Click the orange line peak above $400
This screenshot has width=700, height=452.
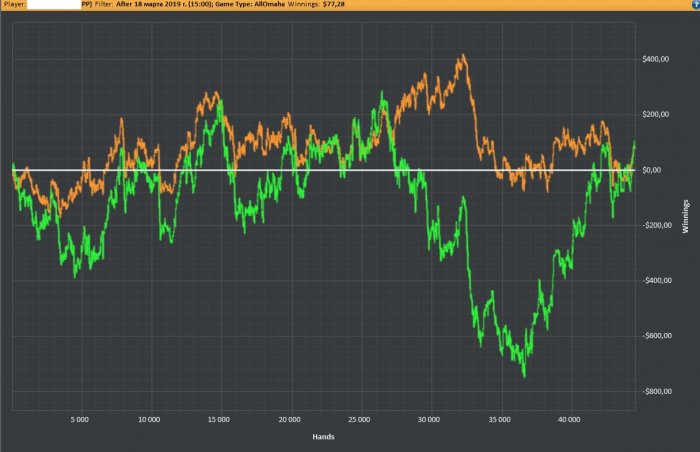[x=463, y=55]
